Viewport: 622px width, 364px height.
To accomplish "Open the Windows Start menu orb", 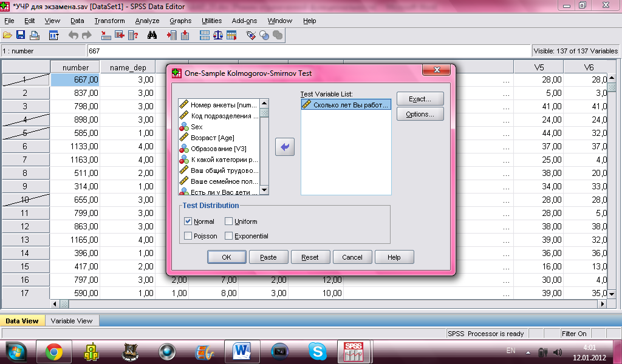I will click(x=15, y=352).
